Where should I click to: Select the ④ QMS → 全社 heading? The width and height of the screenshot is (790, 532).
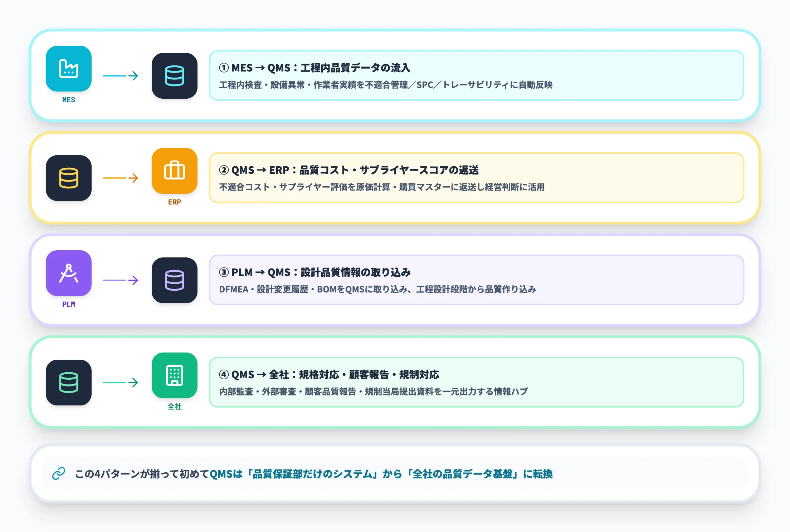pos(331,375)
